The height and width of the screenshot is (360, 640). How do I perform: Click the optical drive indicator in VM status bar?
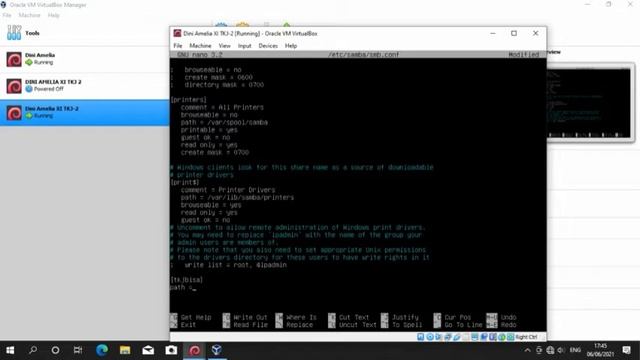tap(430, 337)
